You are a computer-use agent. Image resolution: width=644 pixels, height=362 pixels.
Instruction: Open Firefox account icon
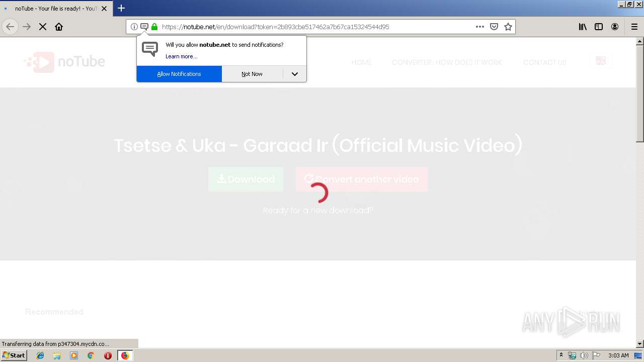coord(615,27)
